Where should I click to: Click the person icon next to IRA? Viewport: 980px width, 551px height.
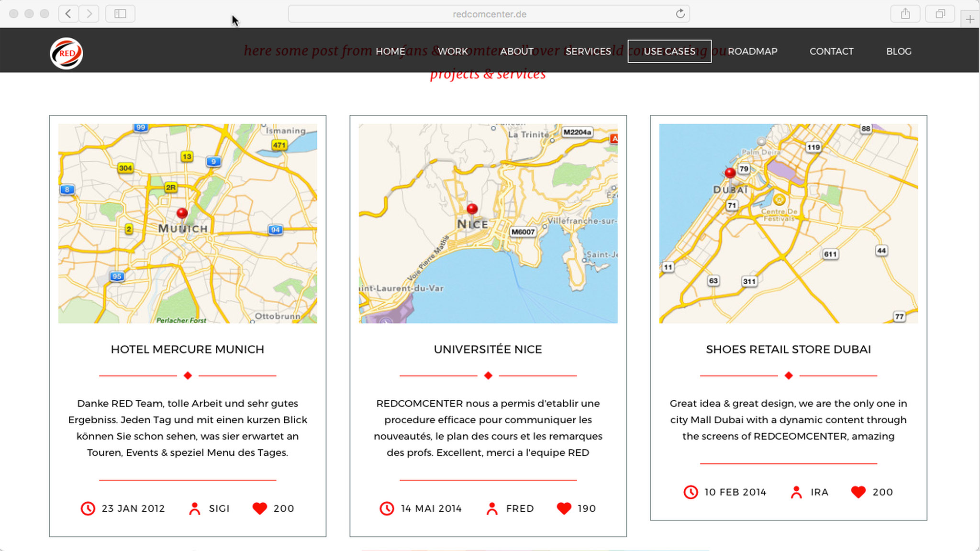pyautogui.click(x=796, y=492)
